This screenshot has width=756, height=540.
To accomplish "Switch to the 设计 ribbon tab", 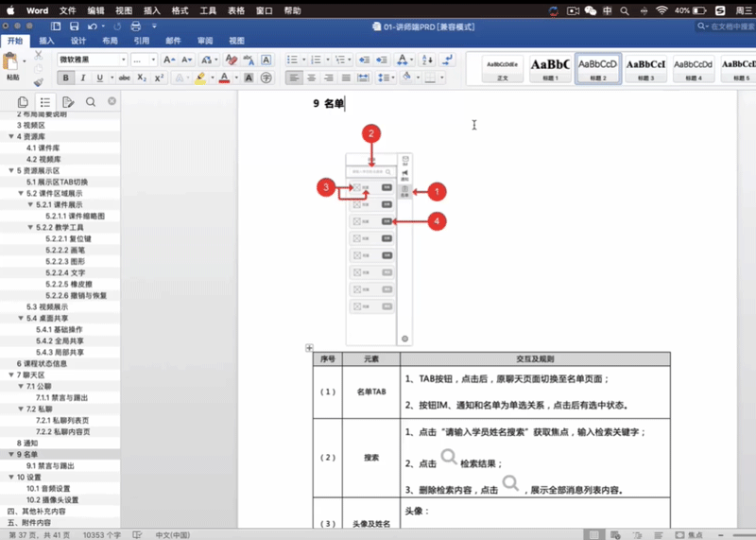I will [x=78, y=41].
